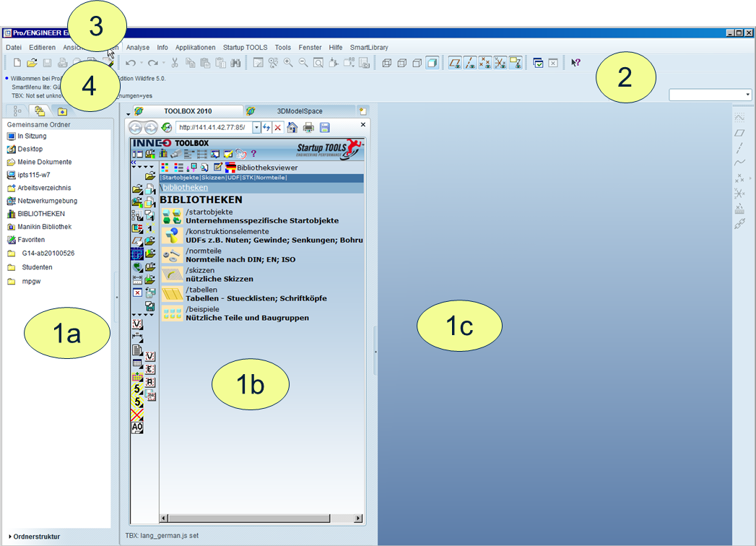Toggle shaded display mode
Viewport: 756px width, 546px height.
(433, 63)
